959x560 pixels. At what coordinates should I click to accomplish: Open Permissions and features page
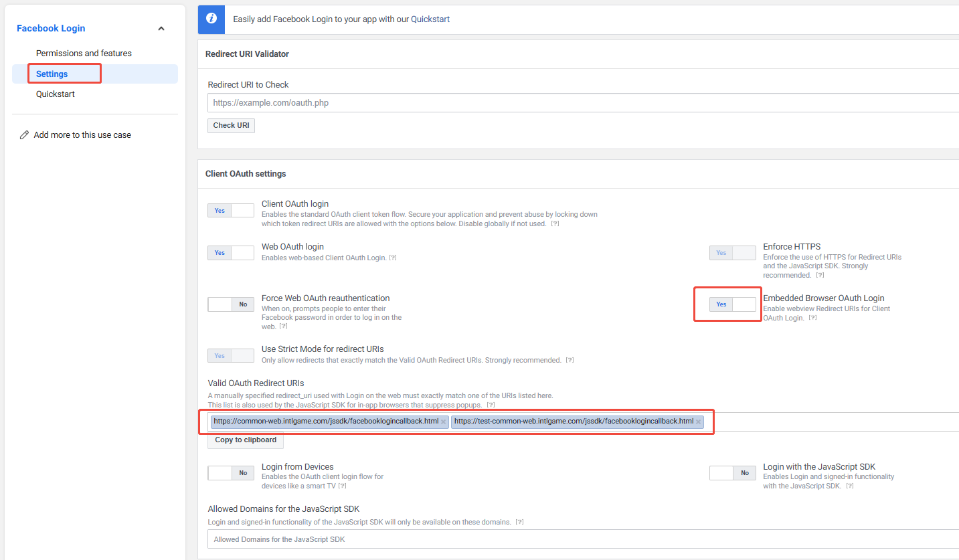84,53
